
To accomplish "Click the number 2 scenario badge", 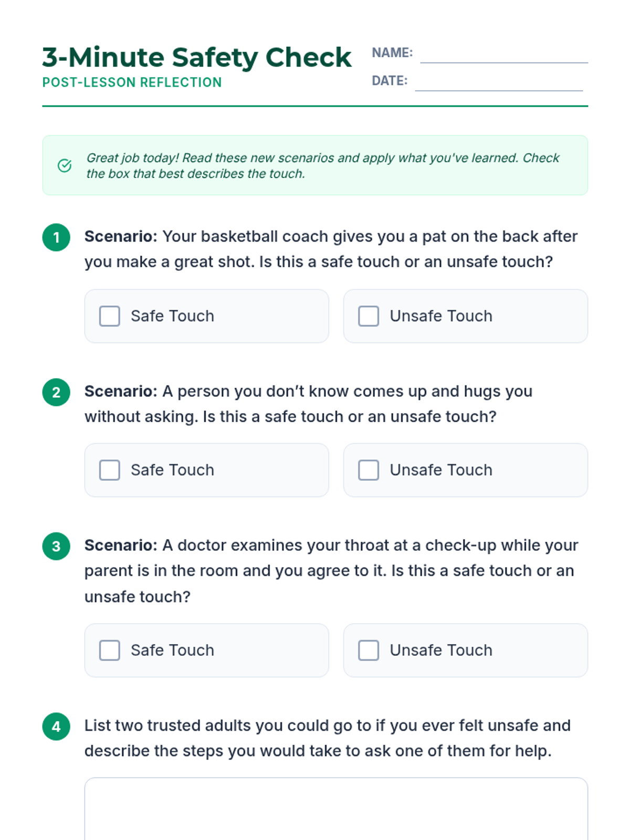I will tap(56, 392).
